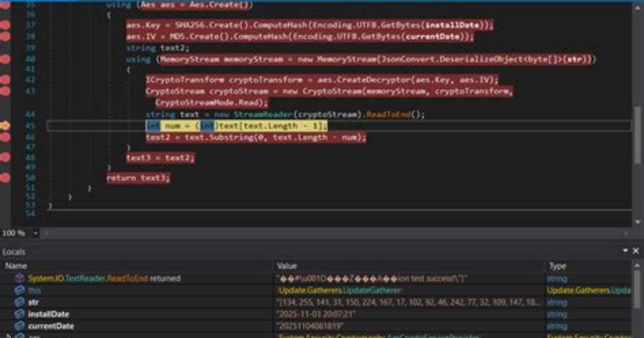Click the 'aes.Key = SHA256.Create()' line

click(x=310, y=25)
